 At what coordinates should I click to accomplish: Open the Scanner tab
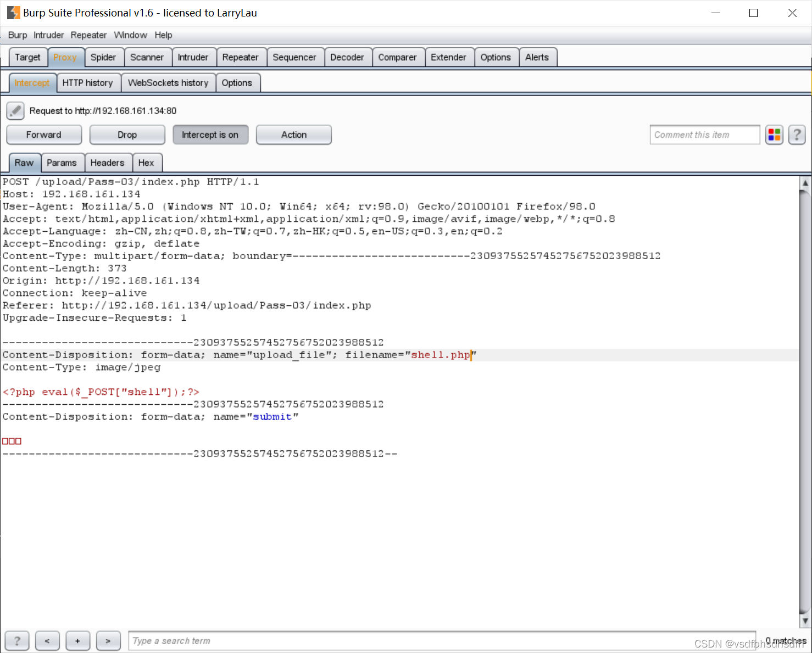147,57
